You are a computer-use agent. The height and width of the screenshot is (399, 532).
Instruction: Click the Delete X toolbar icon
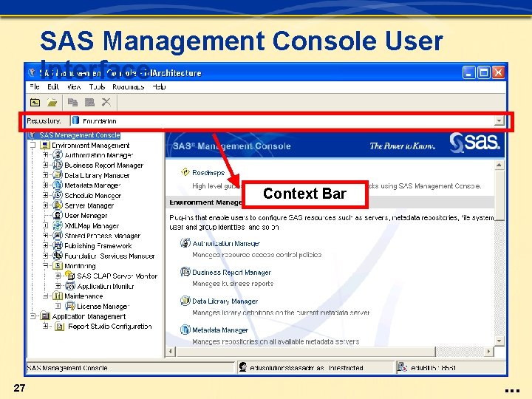pyautogui.click(x=106, y=102)
